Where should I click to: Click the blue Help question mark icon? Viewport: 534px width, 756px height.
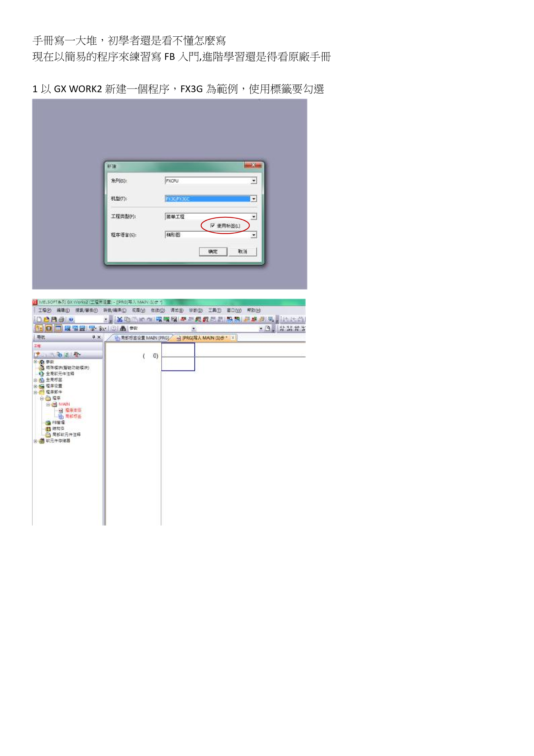click(71, 320)
